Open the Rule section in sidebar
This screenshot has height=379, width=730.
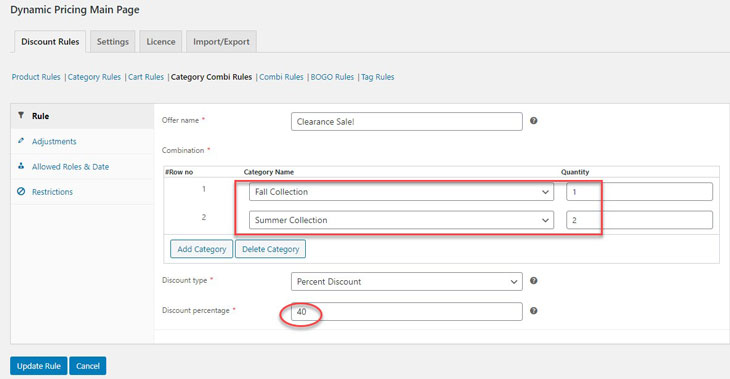(x=82, y=116)
